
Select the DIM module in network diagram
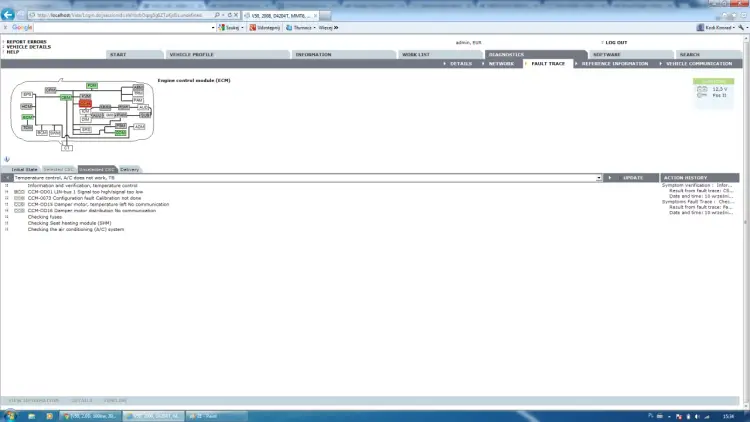coord(85,119)
